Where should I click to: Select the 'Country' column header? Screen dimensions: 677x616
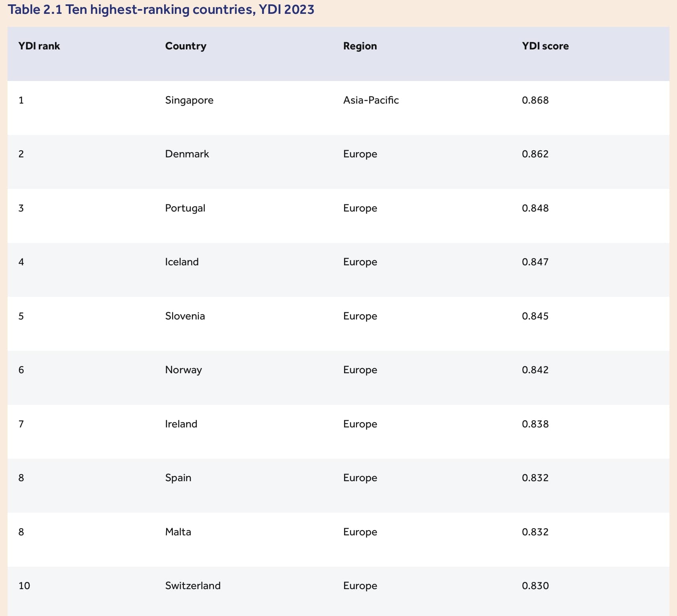(x=186, y=46)
